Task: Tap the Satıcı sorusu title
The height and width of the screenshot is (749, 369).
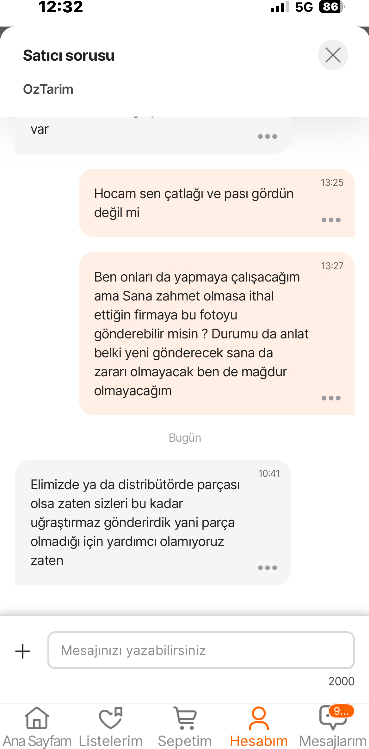Action: click(68, 55)
